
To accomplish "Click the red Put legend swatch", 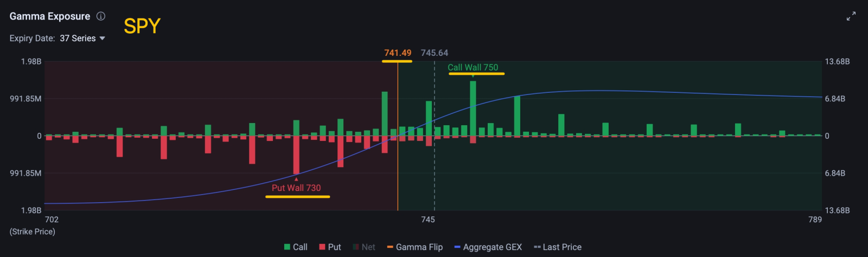I will (322, 247).
